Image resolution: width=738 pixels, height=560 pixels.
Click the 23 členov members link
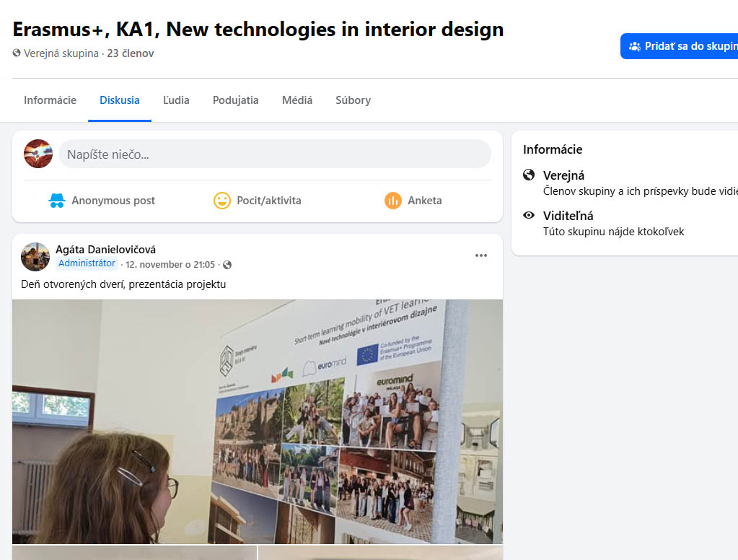click(x=131, y=53)
